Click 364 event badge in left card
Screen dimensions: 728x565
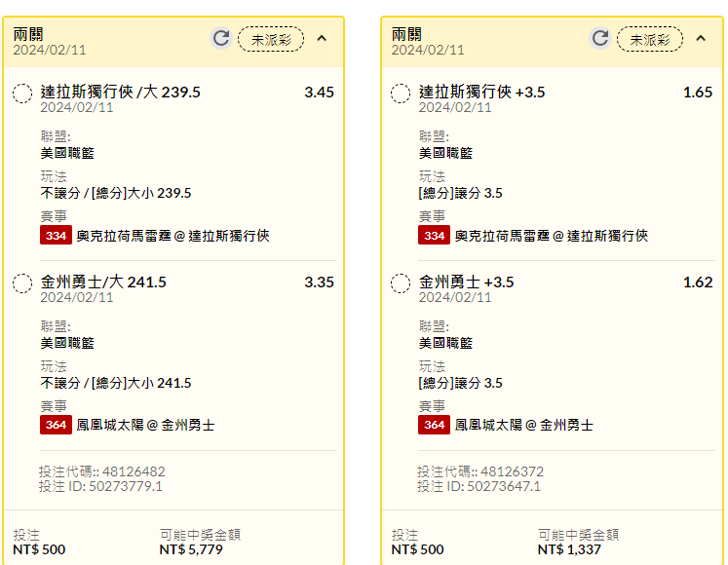pyautogui.click(x=56, y=425)
